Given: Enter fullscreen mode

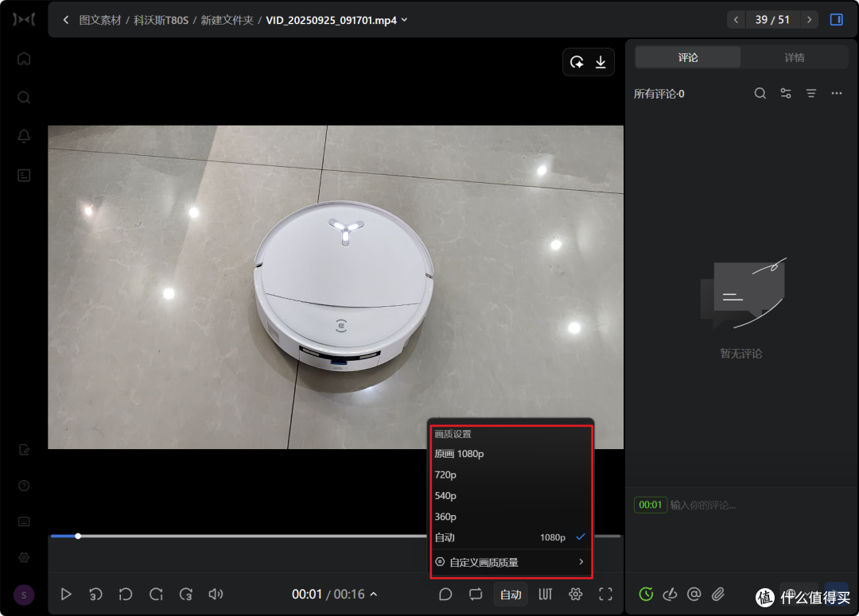Looking at the screenshot, I should click(605, 594).
